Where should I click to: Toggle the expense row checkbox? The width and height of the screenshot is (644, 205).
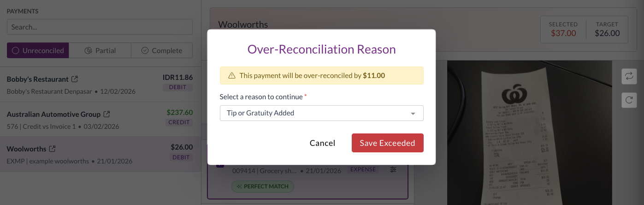[220, 164]
